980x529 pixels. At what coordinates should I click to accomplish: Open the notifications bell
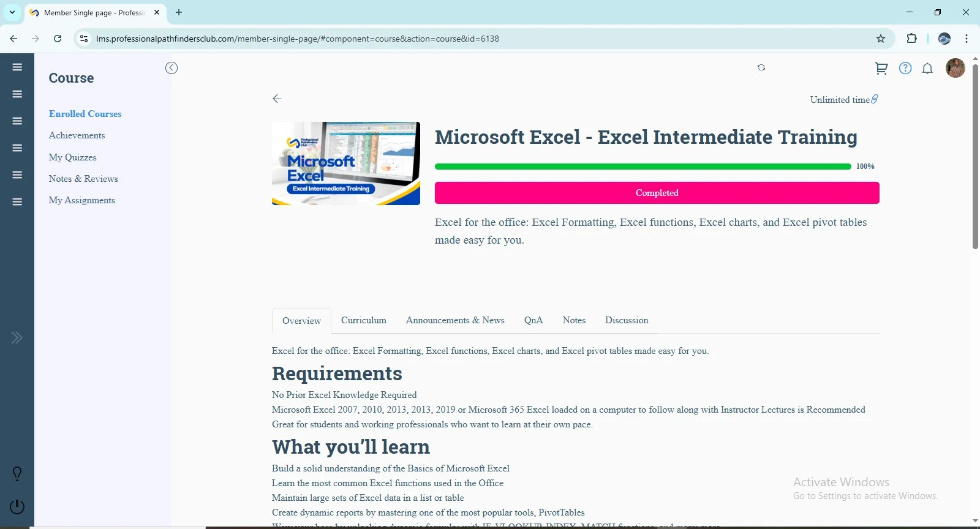point(927,69)
